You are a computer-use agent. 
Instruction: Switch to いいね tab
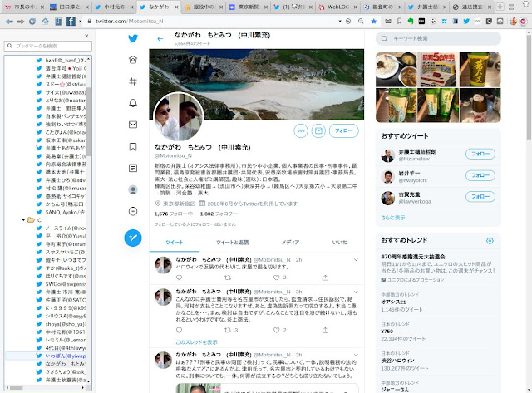click(x=340, y=243)
